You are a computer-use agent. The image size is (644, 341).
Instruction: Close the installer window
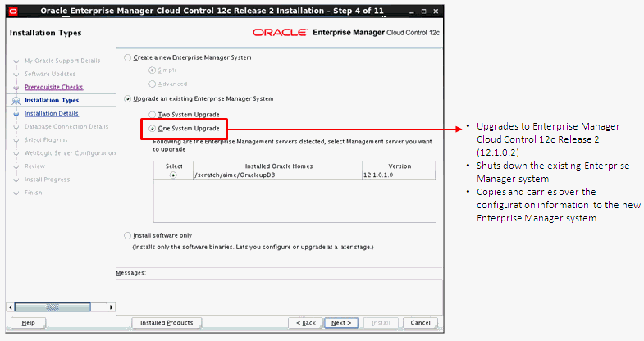pos(436,11)
